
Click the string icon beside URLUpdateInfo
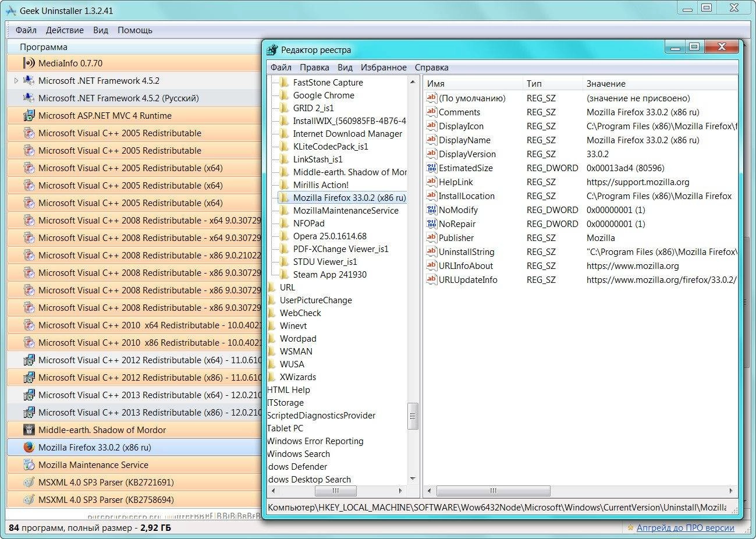tap(431, 279)
